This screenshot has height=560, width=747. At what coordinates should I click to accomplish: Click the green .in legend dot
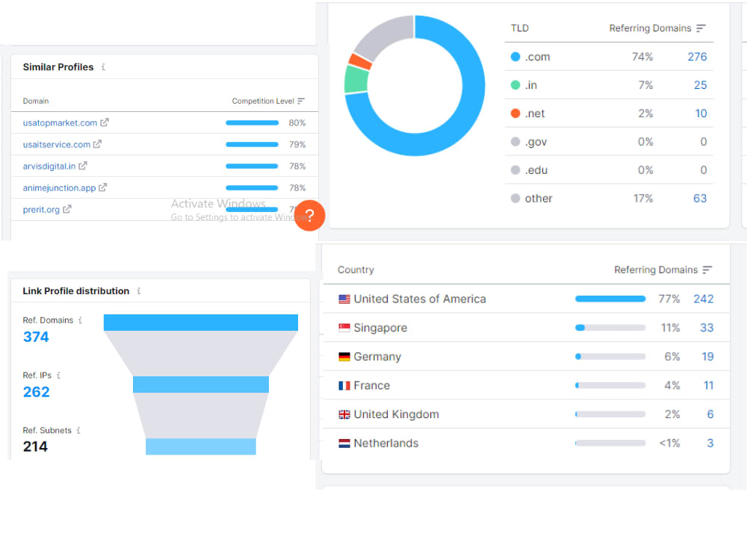(515, 85)
